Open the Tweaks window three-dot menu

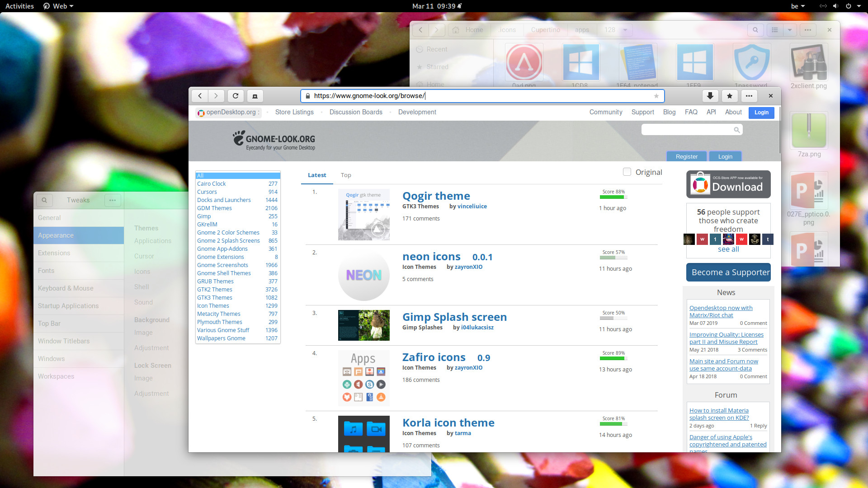pyautogui.click(x=113, y=200)
